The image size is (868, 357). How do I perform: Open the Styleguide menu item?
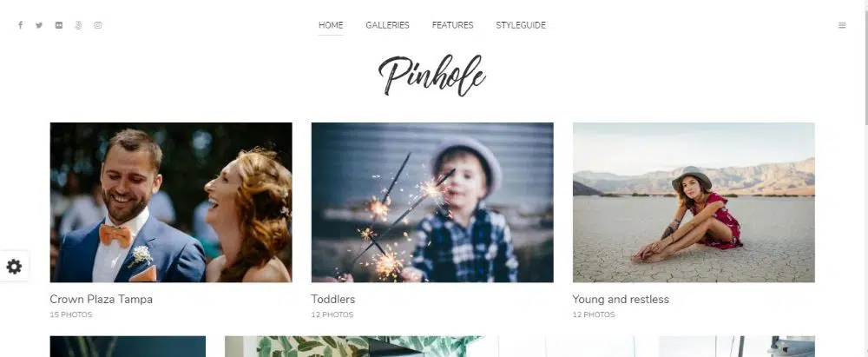pyautogui.click(x=521, y=25)
